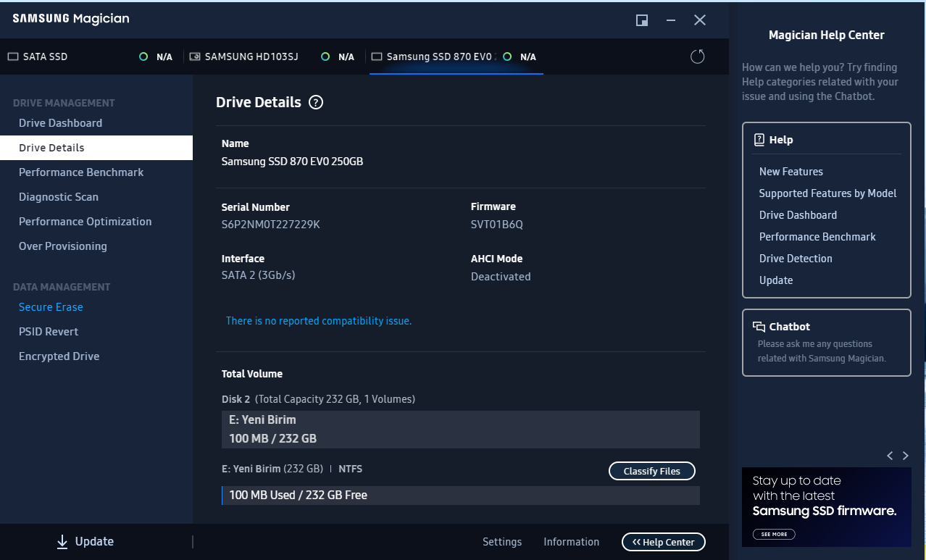Click the Samsung SSD 870 EVO drive icon
Screen dimensions: 926x560
tap(377, 57)
